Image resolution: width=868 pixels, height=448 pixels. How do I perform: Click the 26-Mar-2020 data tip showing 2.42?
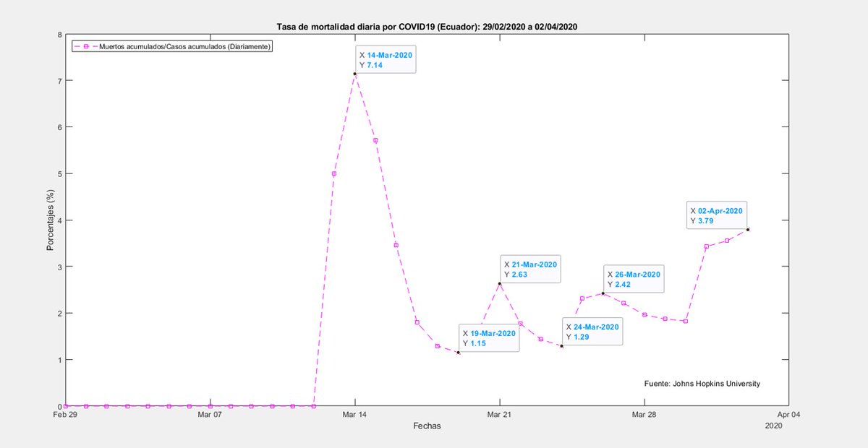(x=634, y=280)
